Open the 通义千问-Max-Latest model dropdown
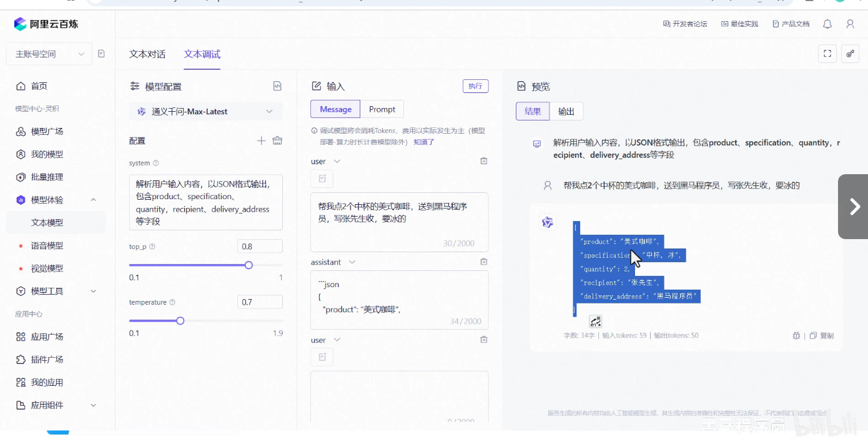 pos(205,111)
